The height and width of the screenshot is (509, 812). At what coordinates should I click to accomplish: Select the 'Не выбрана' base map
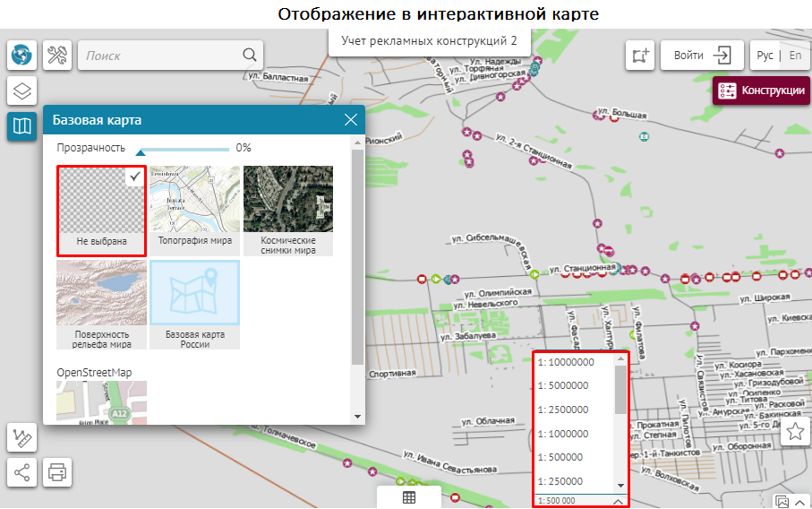click(101, 211)
